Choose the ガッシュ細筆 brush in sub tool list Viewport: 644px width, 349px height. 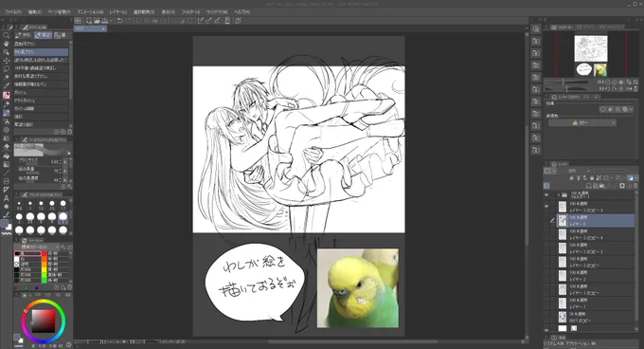(41, 108)
